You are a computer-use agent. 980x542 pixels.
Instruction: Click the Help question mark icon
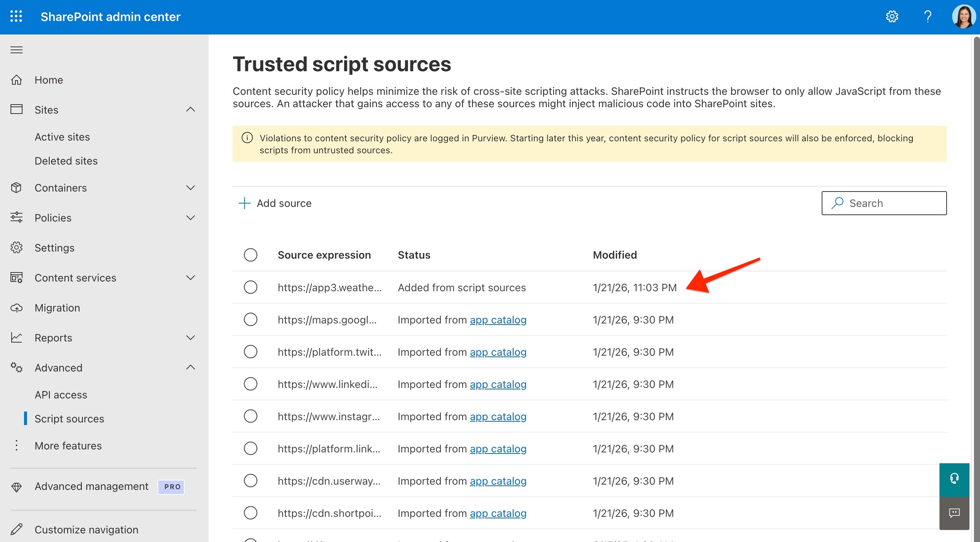[x=927, y=17]
